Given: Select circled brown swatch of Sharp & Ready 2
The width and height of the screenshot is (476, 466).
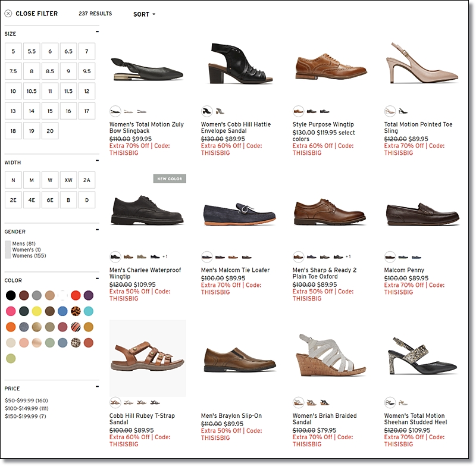Looking at the screenshot, I should coord(299,257).
